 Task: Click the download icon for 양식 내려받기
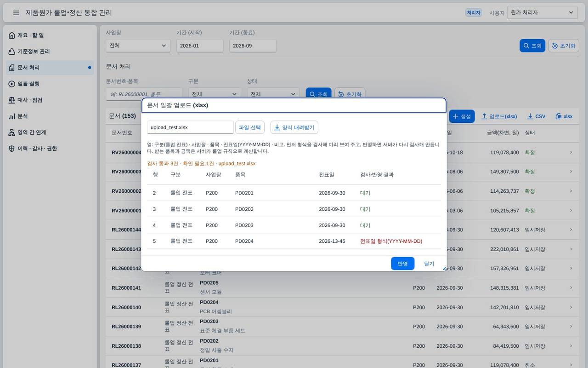277,127
